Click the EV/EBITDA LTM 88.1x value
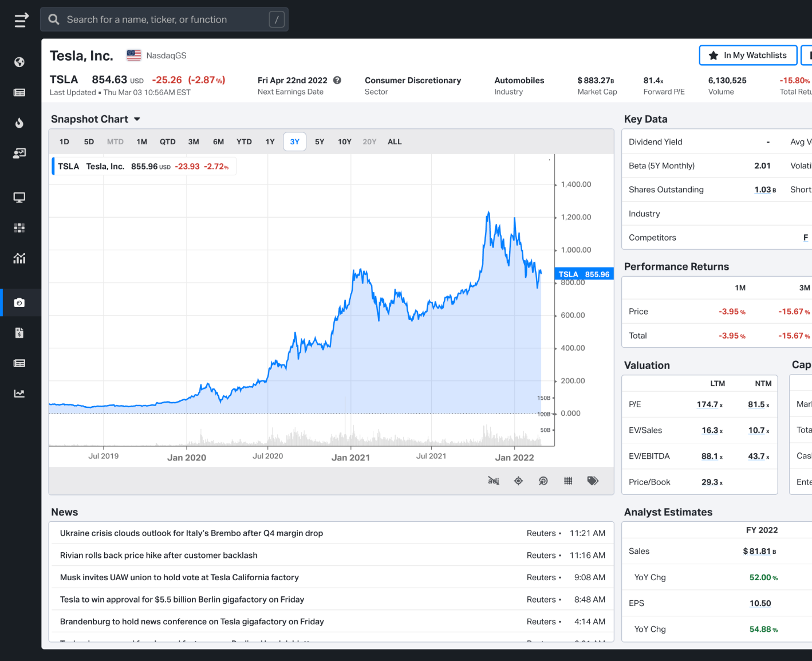812x661 pixels. pyautogui.click(x=712, y=456)
